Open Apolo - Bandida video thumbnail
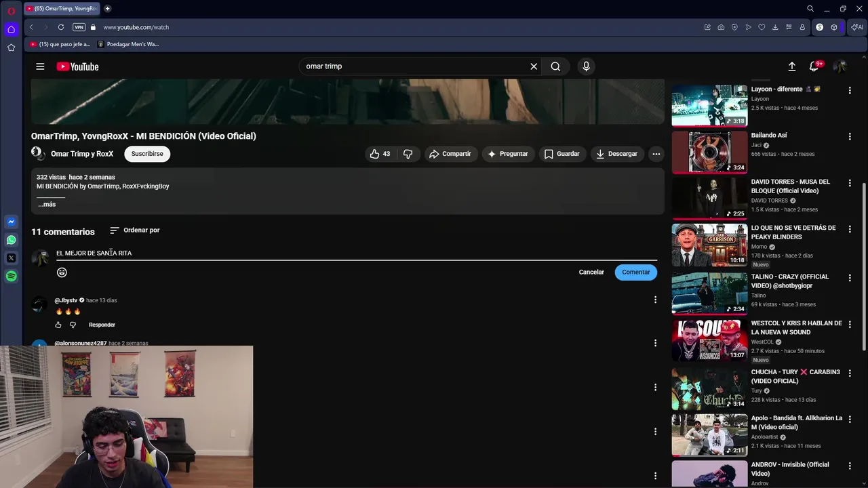Screen dimensions: 868x488 tap(709, 435)
